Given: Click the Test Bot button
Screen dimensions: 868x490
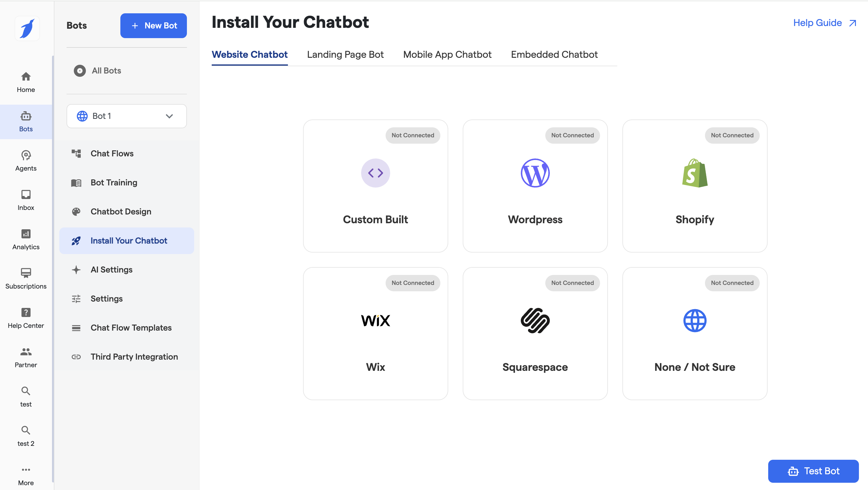Looking at the screenshot, I should (813, 471).
